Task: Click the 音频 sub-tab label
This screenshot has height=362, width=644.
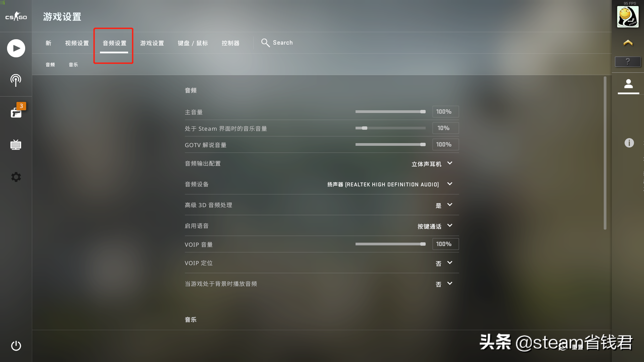Action: (50, 65)
